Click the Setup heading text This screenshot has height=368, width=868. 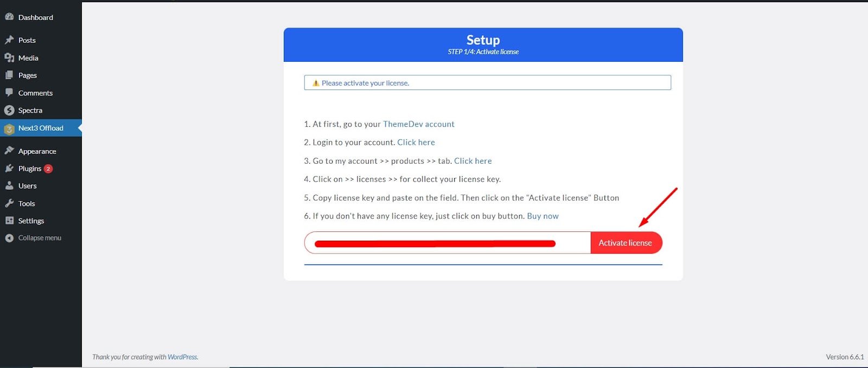pyautogui.click(x=483, y=40)
